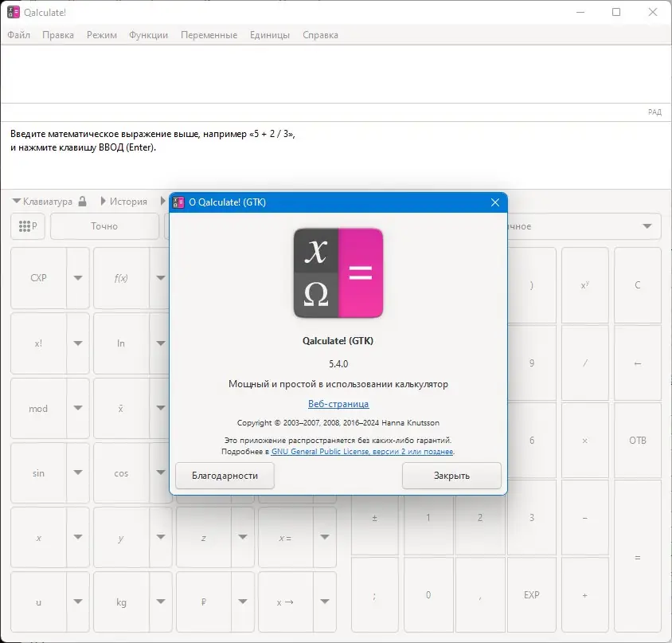672x643 pixels.
Task: Click the ln button
Action: (x=121, y=343)
